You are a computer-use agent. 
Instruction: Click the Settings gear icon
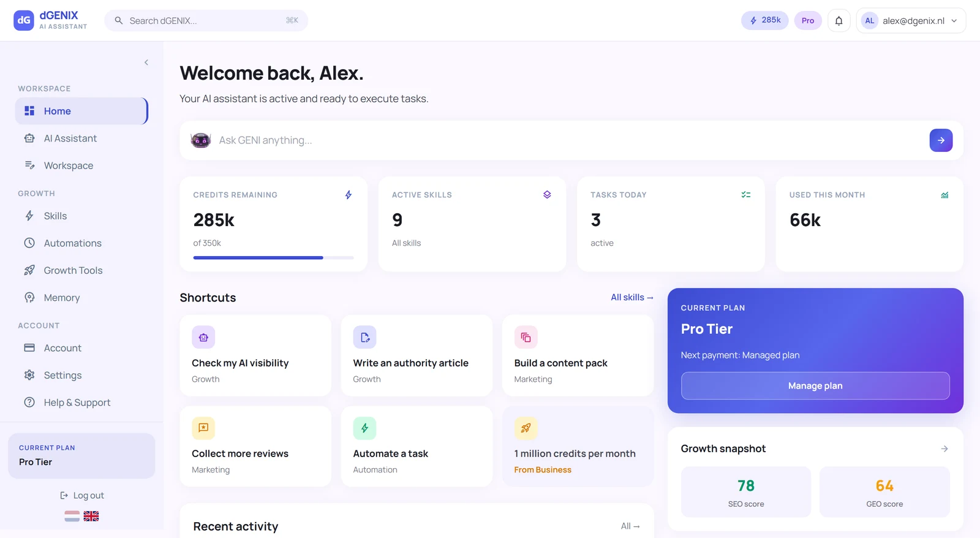pos(29,375)
